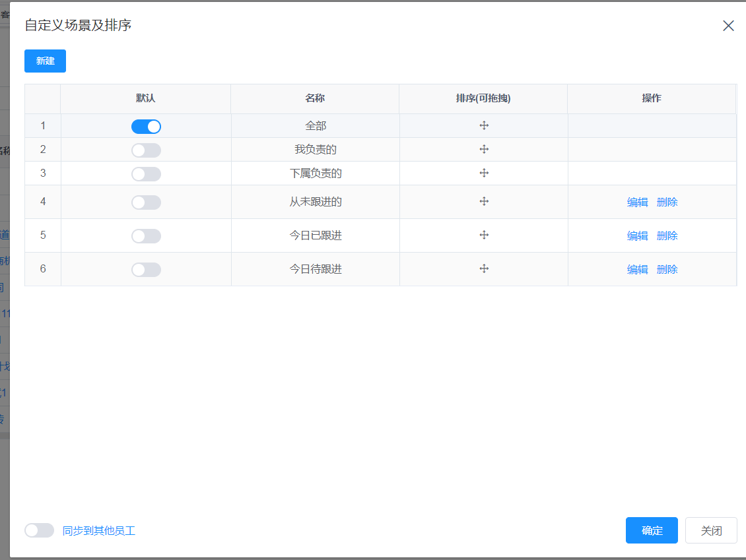Enable default toggle for 今日待跟进

click(x=146, y=270)
